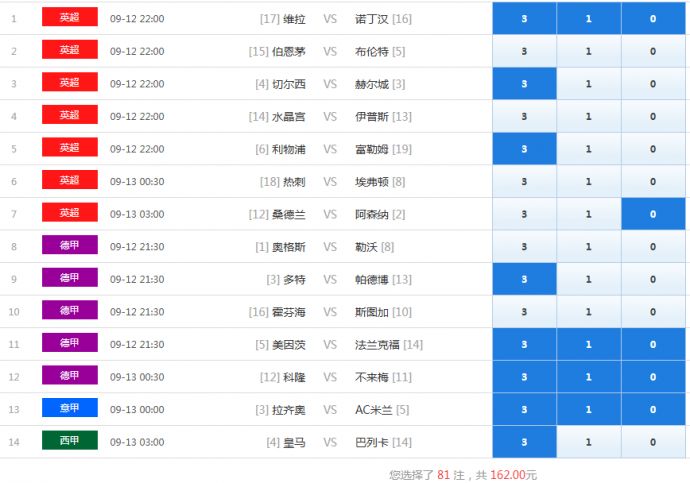Select 0 for 利物浦 vs 富勒姆

pyautogui.click(x=653, y=149)
